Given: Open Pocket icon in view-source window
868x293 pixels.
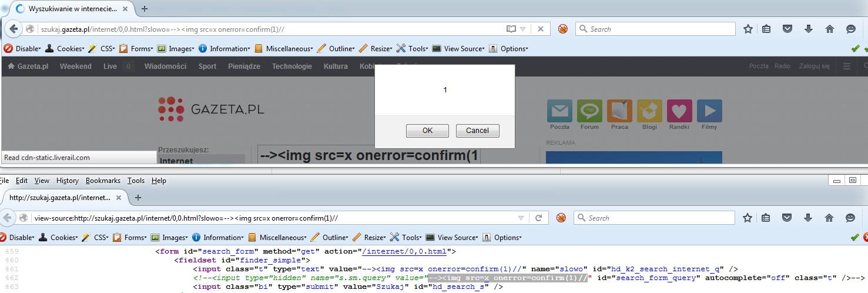Looking at the screenshot, I should (787, 218).
